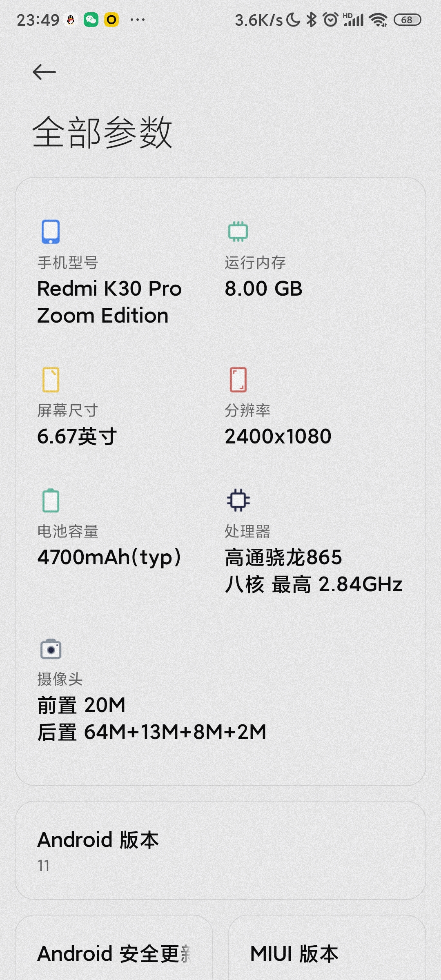Open the MIUI 版本 card
The image size is (441, 980).
tap(327, 948)
